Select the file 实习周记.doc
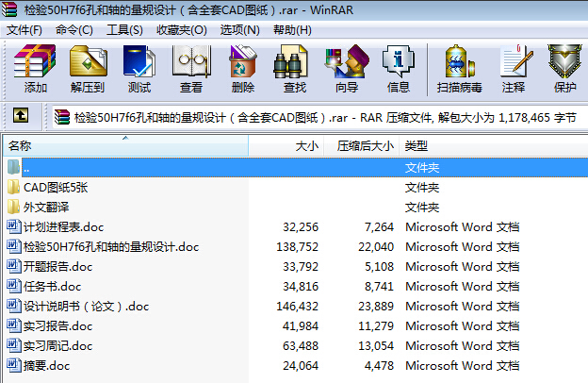Image resolution: width=588 pixels, height=383 pixels. [57, 346]
